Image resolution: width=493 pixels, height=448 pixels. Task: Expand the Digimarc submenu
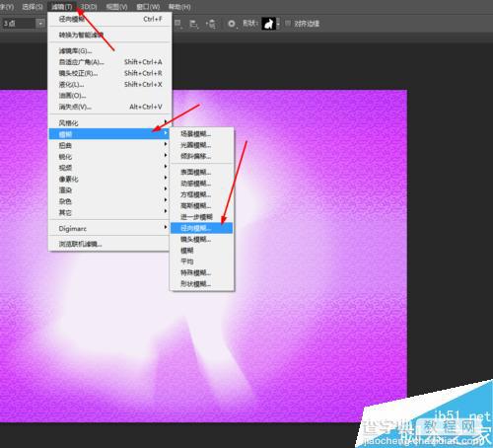[109, 228]
